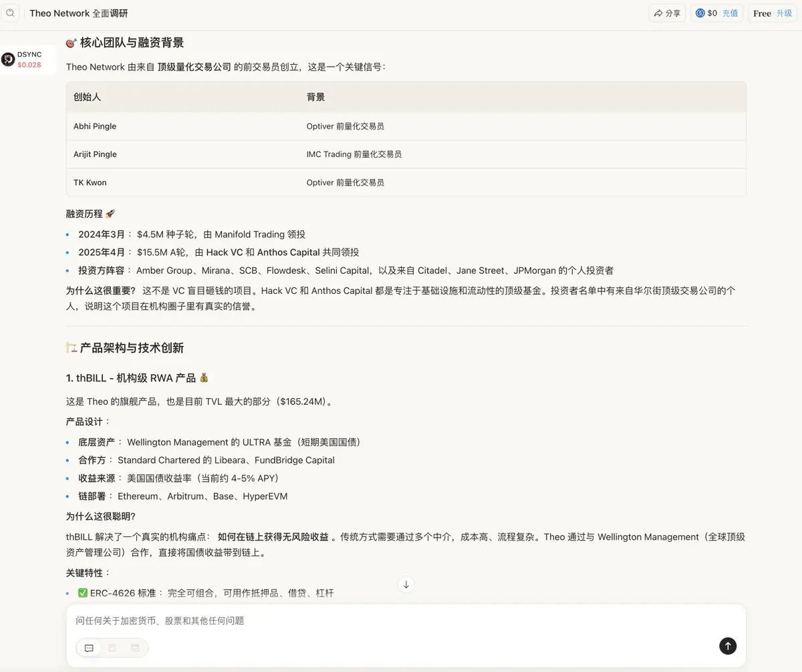Click the DSYNC $0.028 price ticker
802x672 pixels.
(29, 59)
